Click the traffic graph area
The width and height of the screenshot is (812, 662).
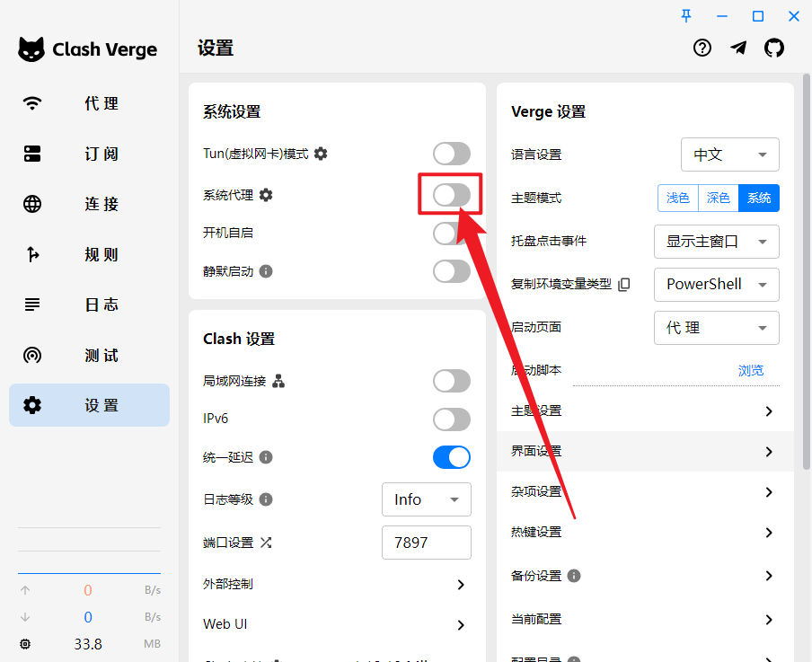click(x=89, y=550)
